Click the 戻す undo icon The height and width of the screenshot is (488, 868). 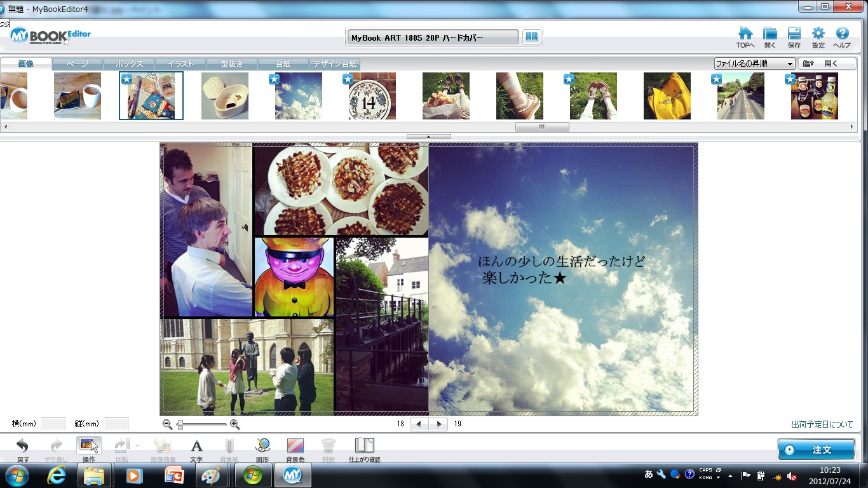pos(22,447)
